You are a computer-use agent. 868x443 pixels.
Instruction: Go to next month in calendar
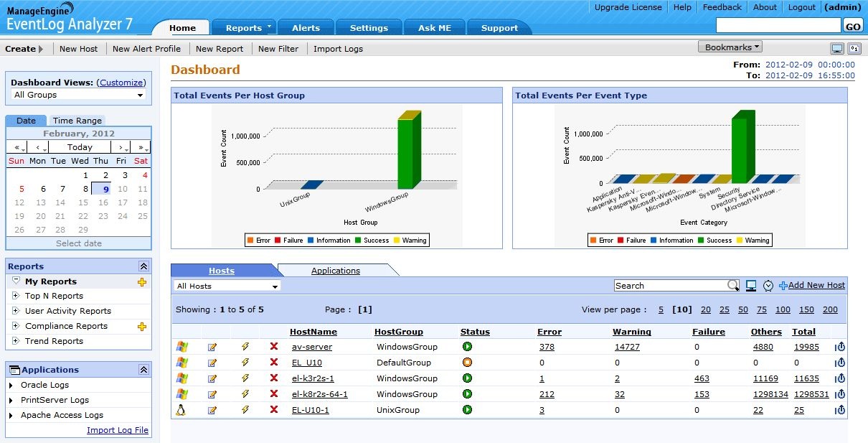[x=121, y=147]
